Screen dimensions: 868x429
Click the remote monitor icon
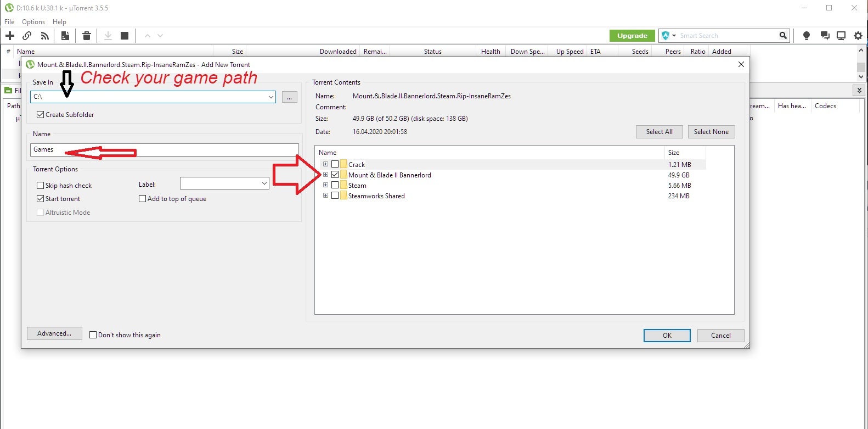tap(841, 36)
